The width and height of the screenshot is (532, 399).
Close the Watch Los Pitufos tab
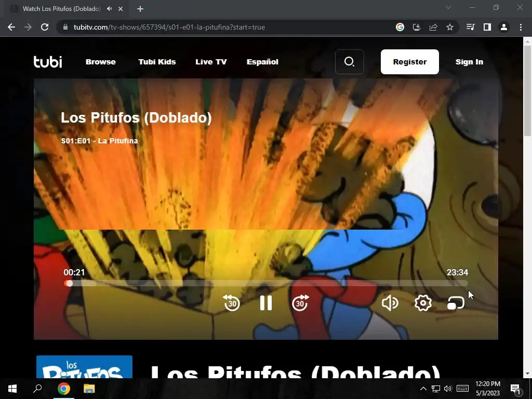[x=121, y=9]
